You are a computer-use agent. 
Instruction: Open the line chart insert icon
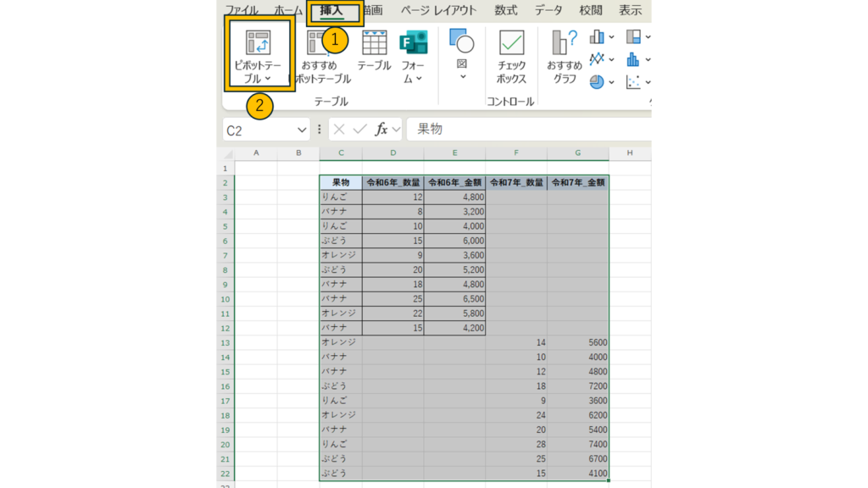[x=598, y=59]
